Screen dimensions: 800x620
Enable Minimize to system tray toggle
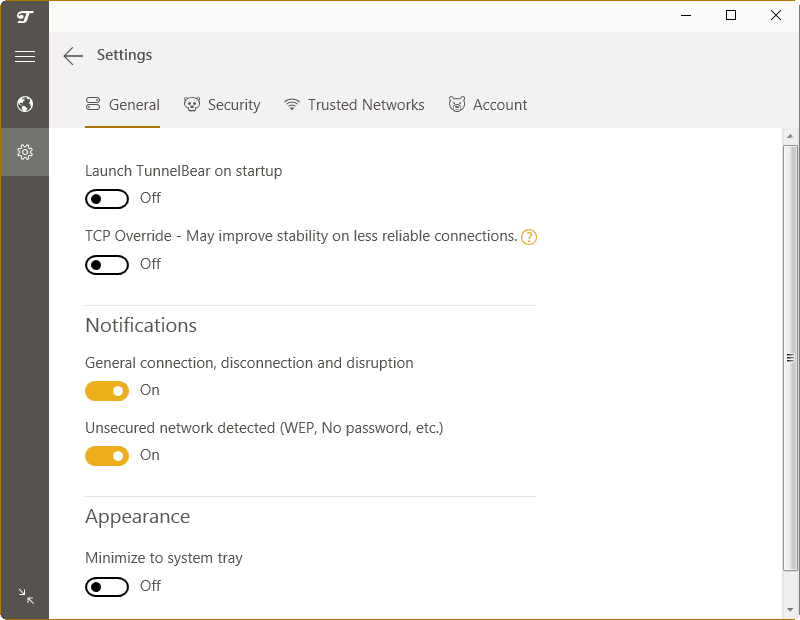tap(107, 587)
